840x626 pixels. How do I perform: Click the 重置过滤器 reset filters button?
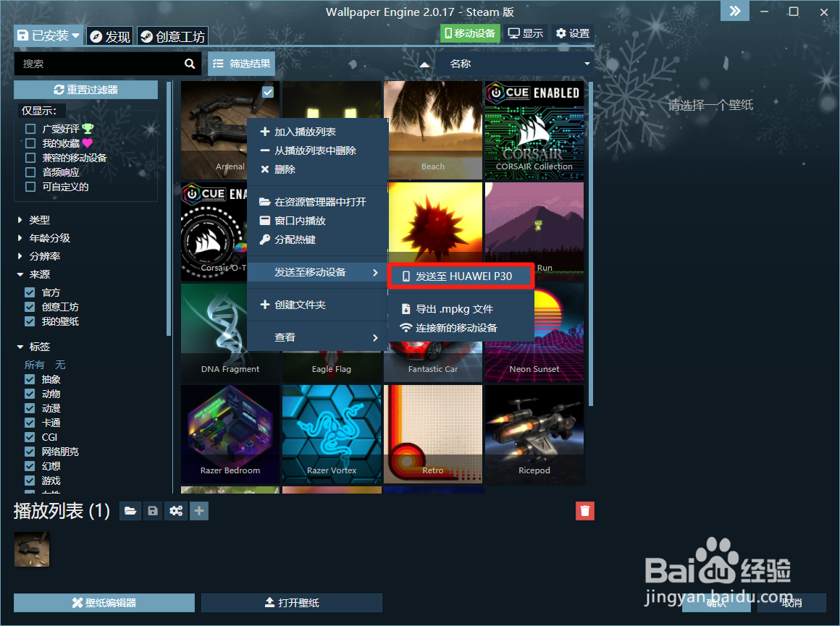(x=85, y=90)
